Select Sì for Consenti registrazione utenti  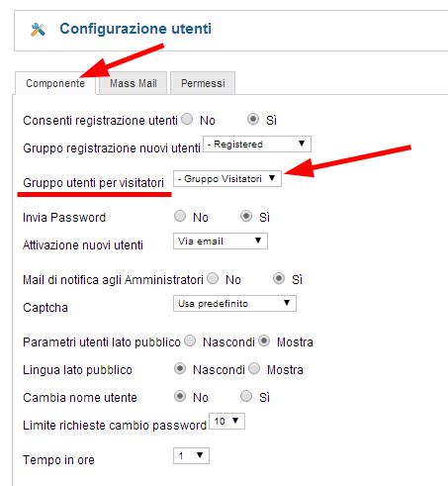(x=253, y=119)
